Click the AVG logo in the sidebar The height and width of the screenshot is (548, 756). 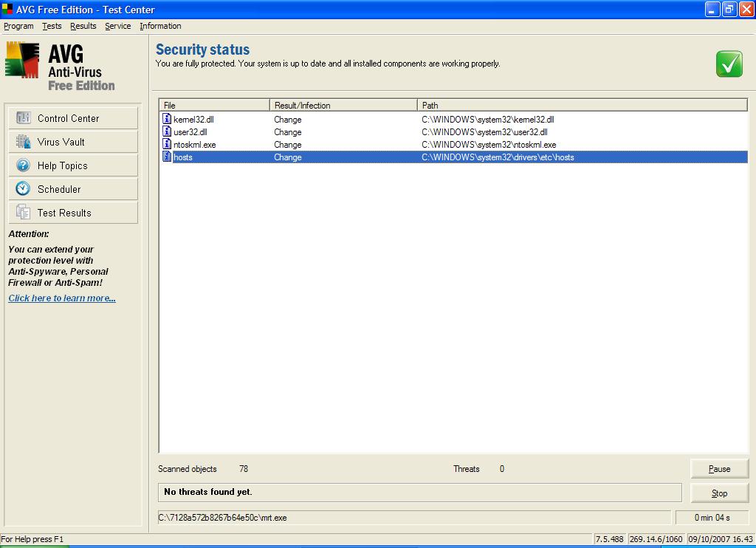(x=21, y=60)
